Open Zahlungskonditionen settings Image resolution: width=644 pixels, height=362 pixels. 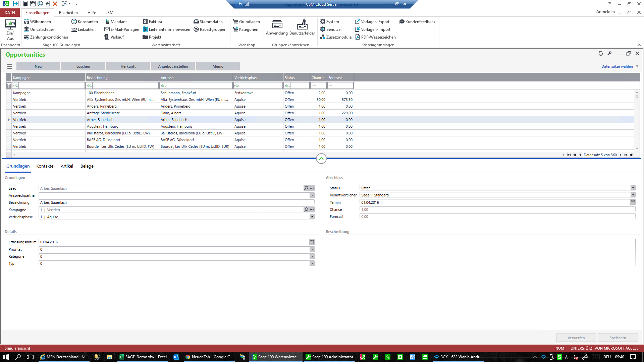46,37
